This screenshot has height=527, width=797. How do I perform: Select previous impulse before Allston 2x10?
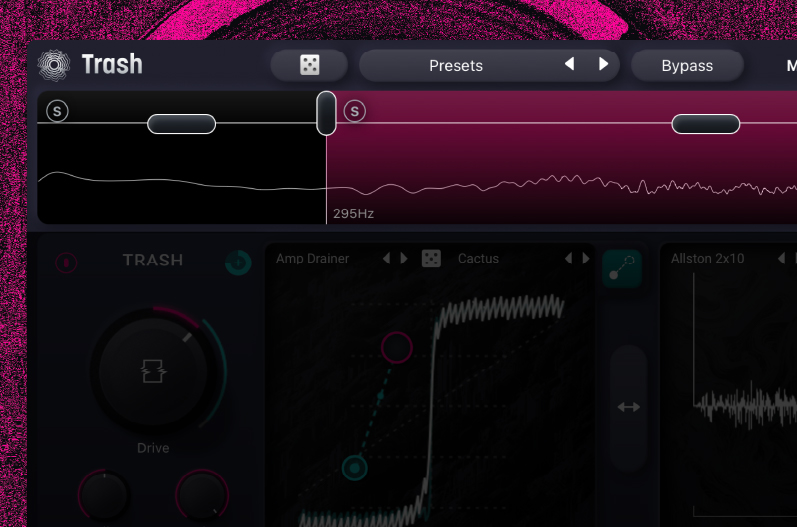pos(781,259)
